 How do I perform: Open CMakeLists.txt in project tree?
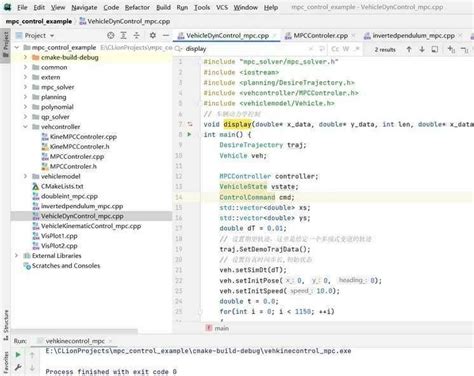click(62, 186)
